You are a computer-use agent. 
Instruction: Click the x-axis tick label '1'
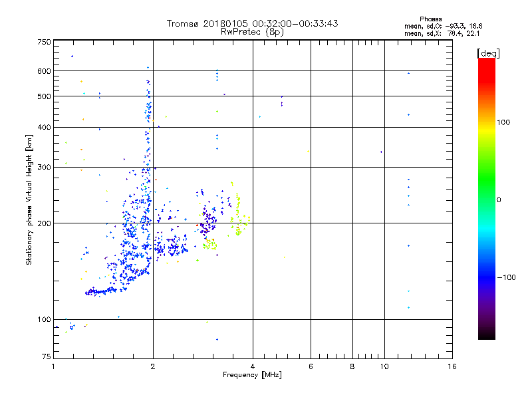pyautogui.click(x=53, y=366)
